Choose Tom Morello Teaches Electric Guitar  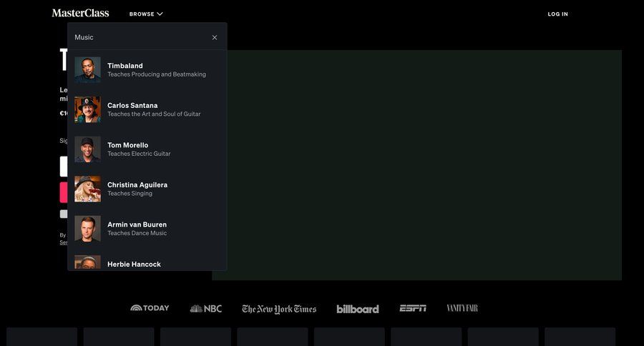click(x=139, y=149)
